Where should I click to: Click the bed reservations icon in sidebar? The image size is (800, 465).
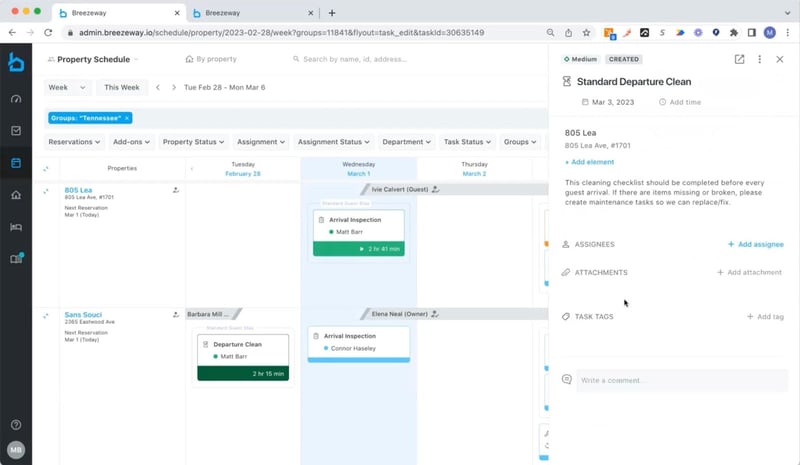16,227
